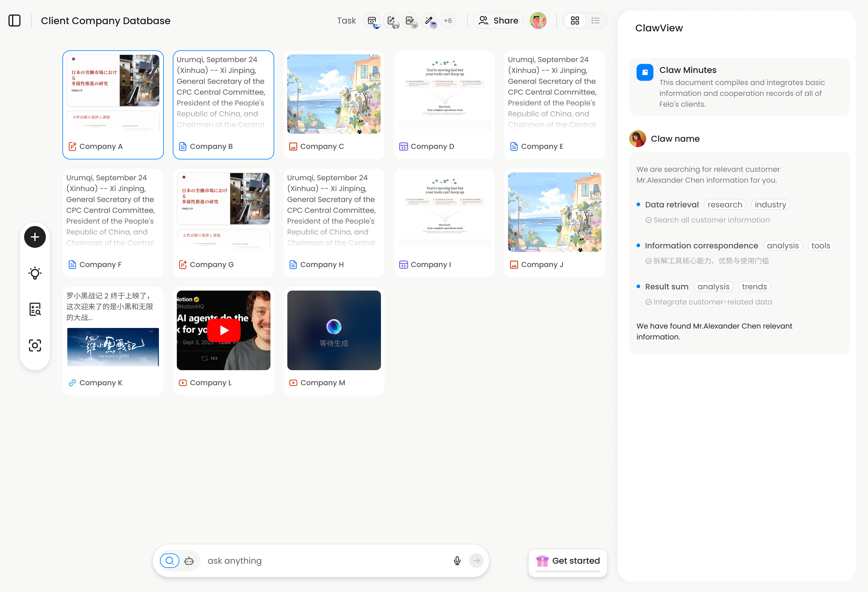Select the magic pen task icon
Screen dimensions: 868x592
[429, 20]
